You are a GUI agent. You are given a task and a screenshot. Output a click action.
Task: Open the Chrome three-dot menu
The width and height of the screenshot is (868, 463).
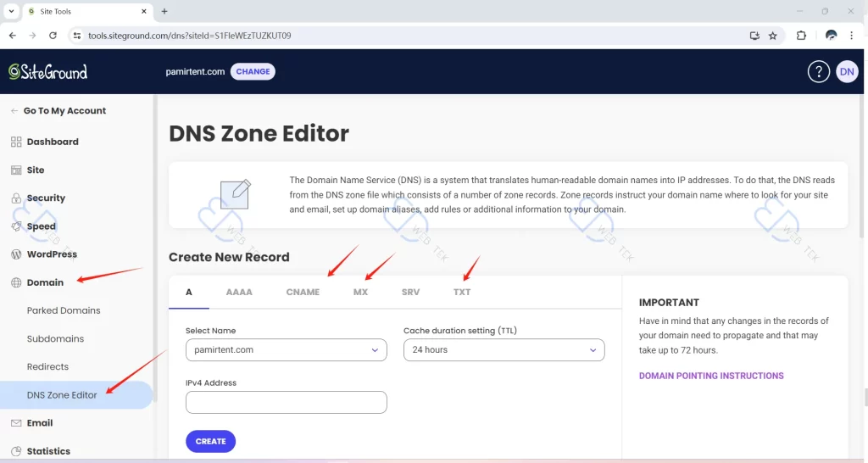(851, 36)
